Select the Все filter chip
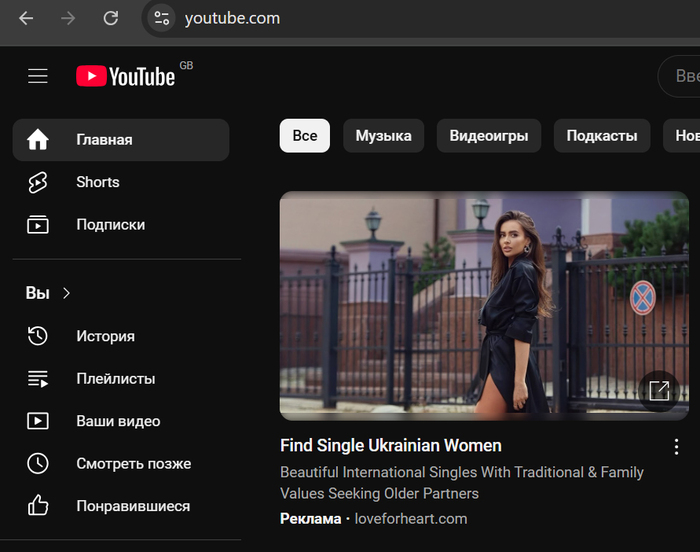The image size is (700, 552). coord(304,136)
